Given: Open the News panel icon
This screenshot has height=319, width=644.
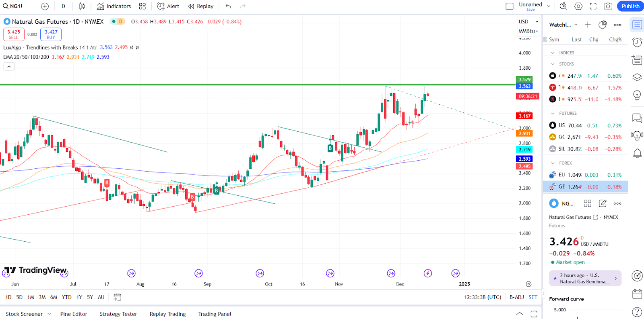Looking at the screenshot, I should click(x=637, y=60).
